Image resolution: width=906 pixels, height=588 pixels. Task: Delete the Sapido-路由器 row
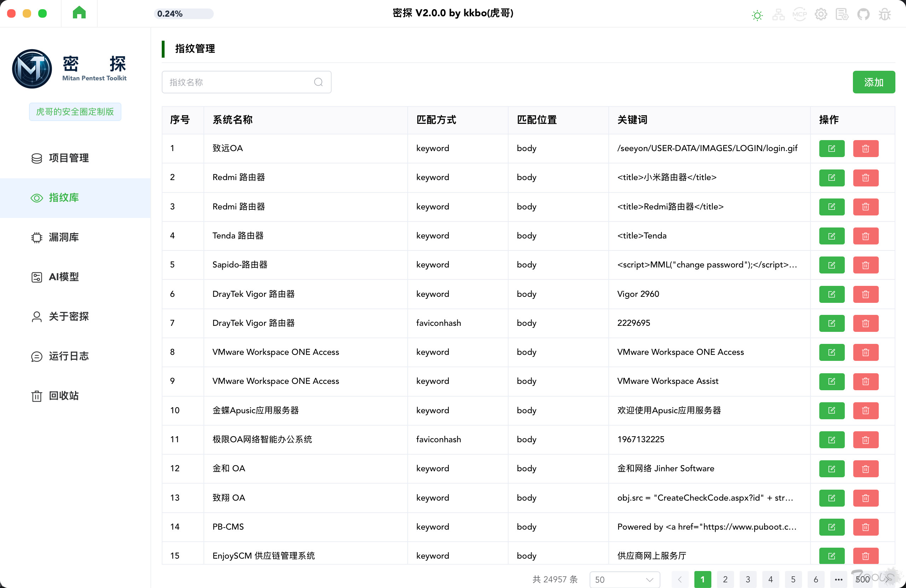tap(866, 265)
